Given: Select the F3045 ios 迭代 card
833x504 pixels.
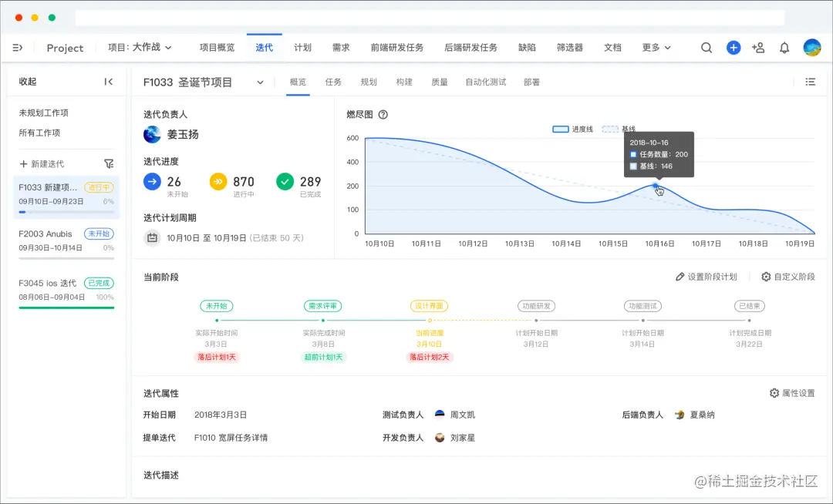Looking at the screenshot, I should [66, 292].
